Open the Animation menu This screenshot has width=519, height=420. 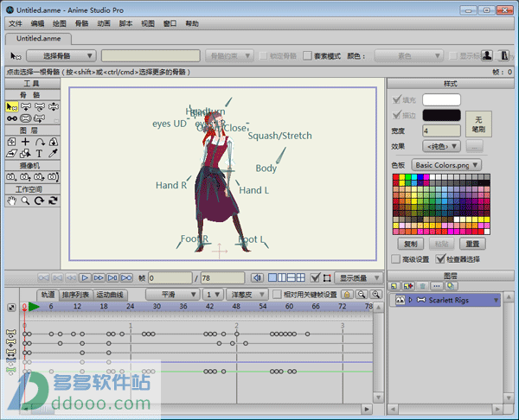tap(104, 23)
